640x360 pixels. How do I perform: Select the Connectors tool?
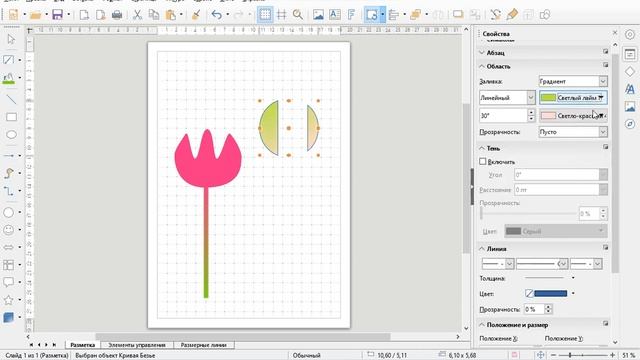(9, 191)
